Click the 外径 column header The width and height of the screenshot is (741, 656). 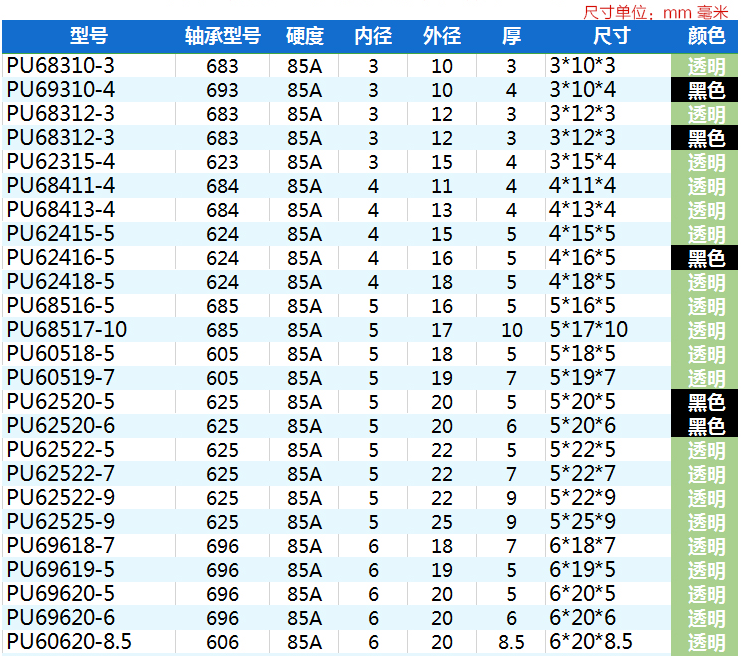point(441,37)
